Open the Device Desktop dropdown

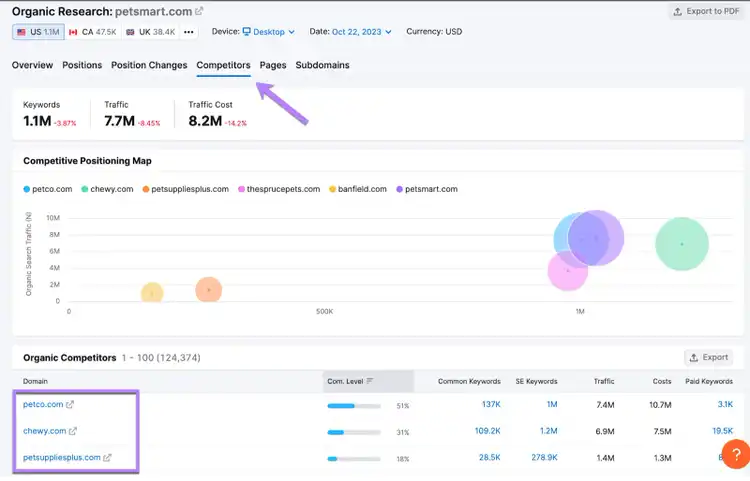(x=268, y=32)
